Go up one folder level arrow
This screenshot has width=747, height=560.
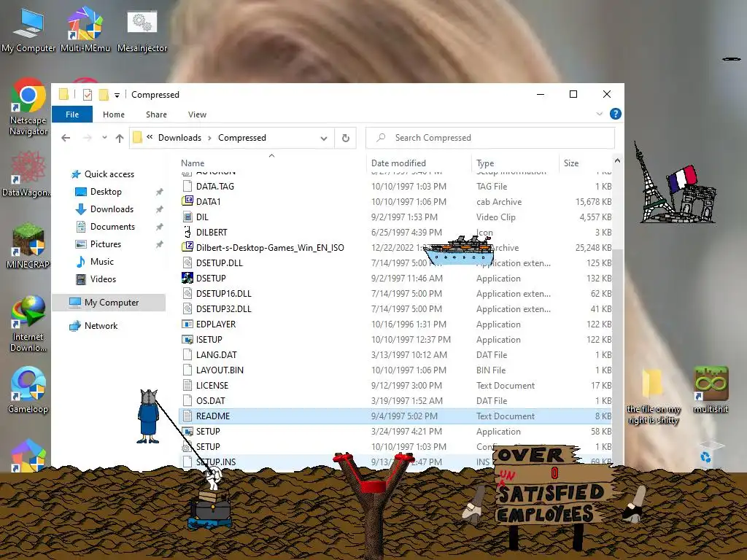click(x=120, y=138)
